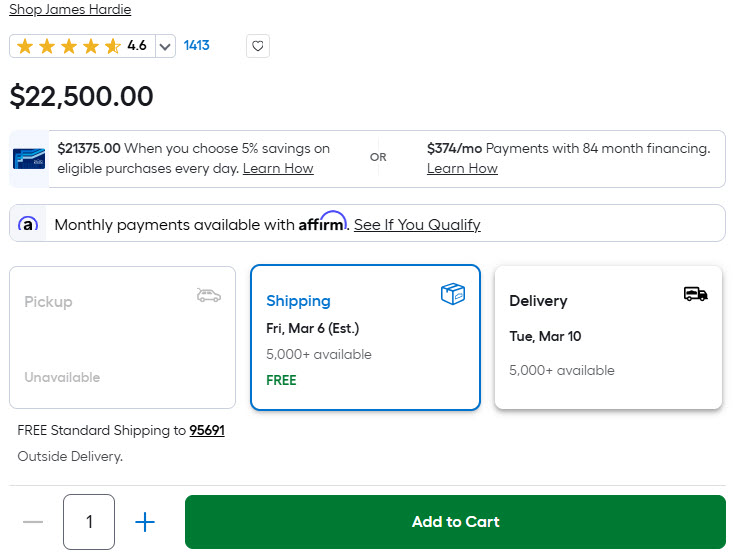
Task: Click Learn How under 84 month financing
Action: tap(462, 168)
